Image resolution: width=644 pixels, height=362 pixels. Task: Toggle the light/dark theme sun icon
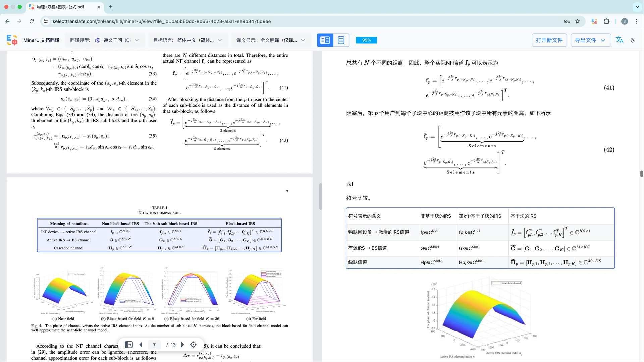coord(633,40)
